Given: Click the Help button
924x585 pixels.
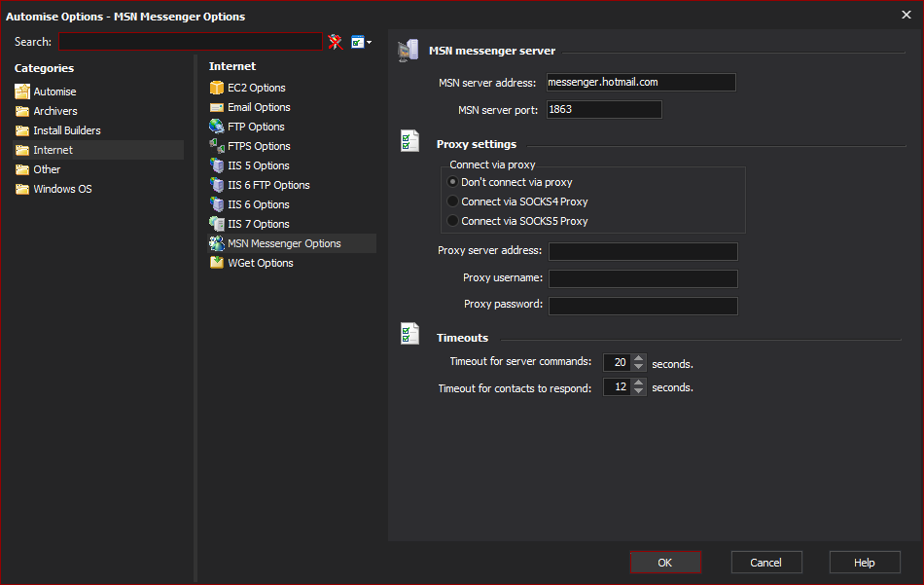Looking at the screenshot, I should click(865, 562).
